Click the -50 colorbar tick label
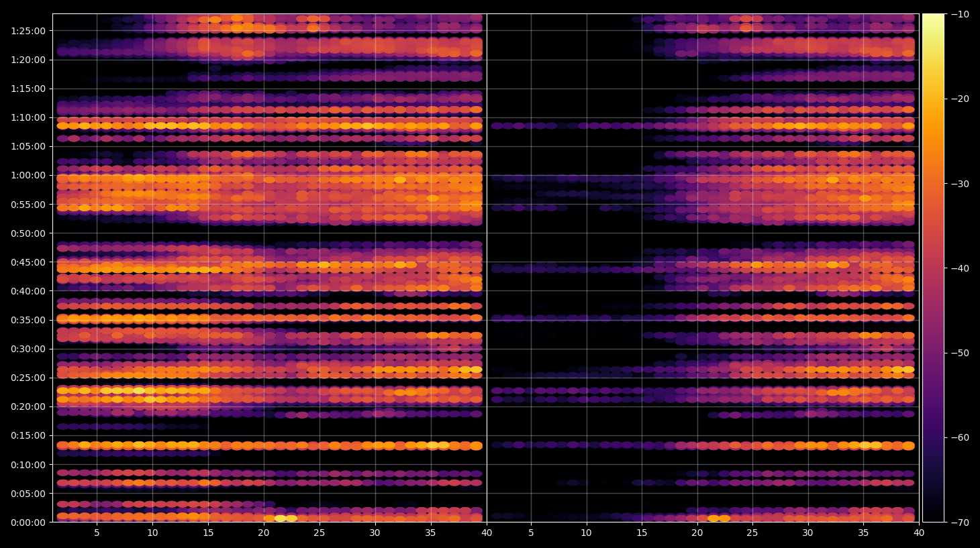This screenshot has width=980, height=548. tap(960, 353)
